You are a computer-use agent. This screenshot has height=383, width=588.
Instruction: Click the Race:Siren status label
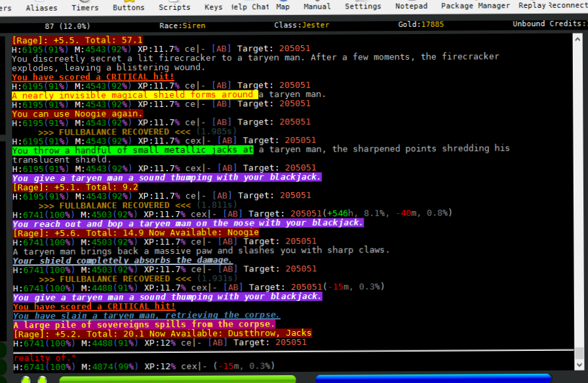(x=182, y=26)
